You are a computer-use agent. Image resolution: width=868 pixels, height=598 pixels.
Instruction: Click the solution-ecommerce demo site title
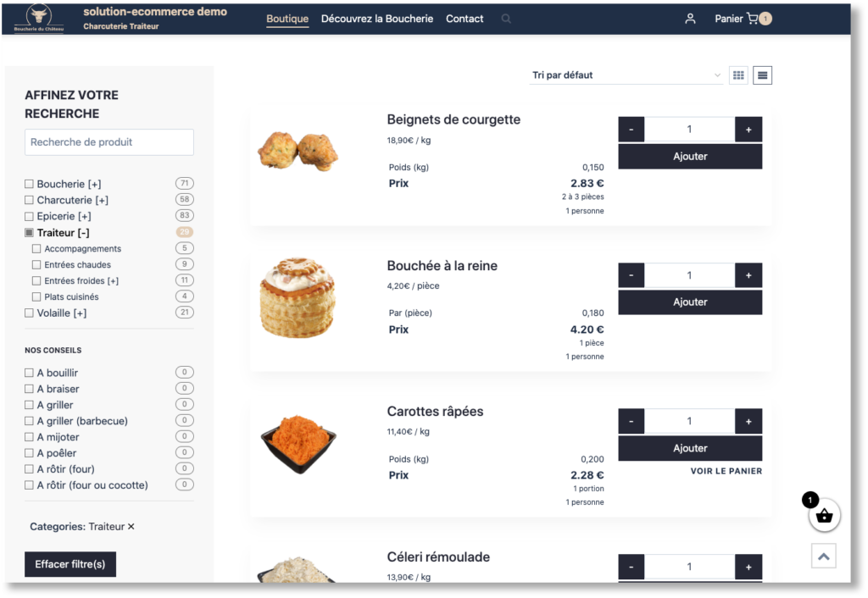(155, 12)
